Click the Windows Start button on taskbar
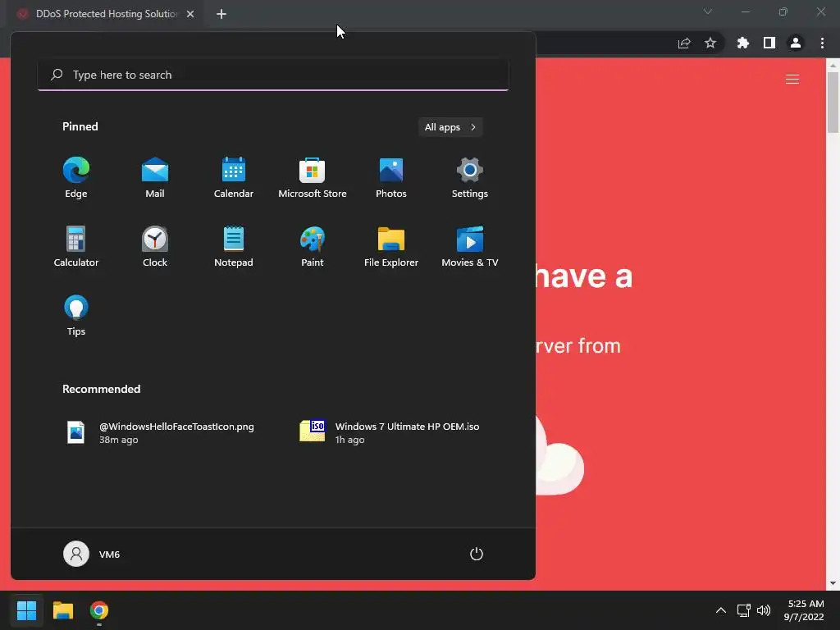 (26, 610)
